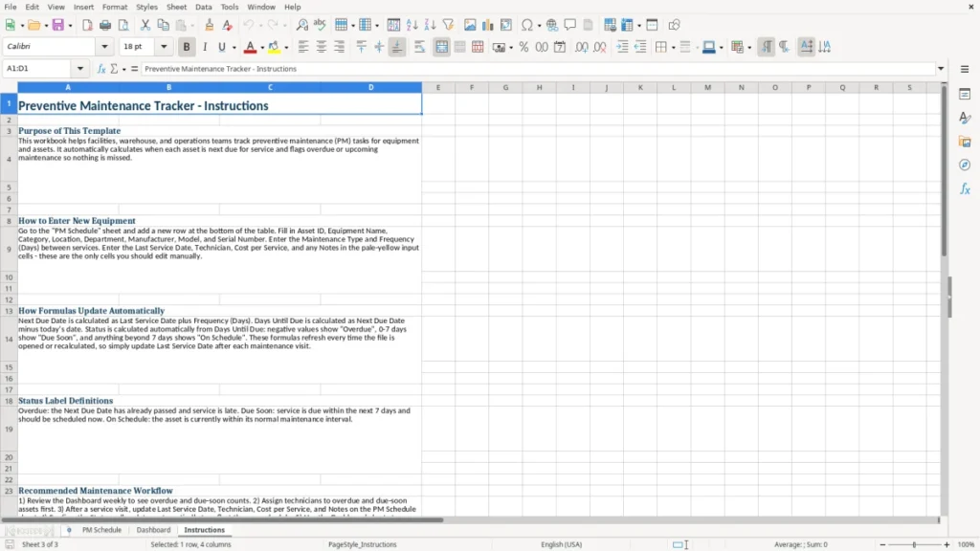980x551 pixels.
Task: Center text horizontally
Action: tap(322, 47)
